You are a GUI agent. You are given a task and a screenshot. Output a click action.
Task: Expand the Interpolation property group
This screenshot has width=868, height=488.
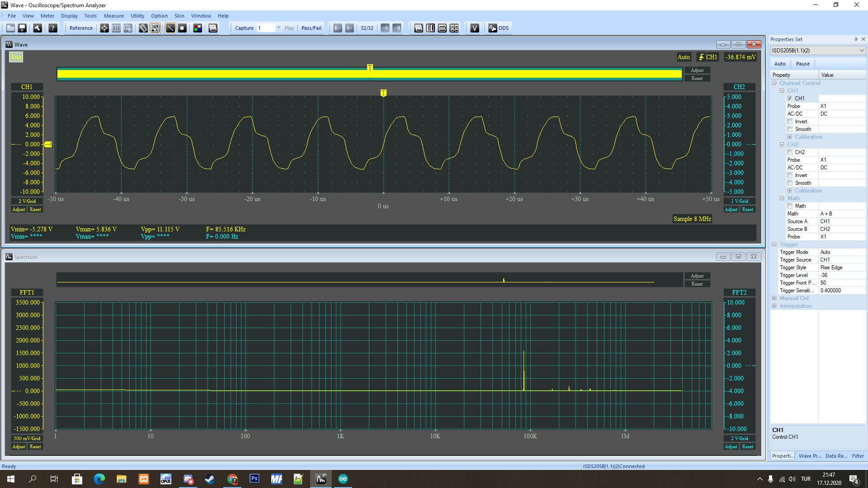774,306
